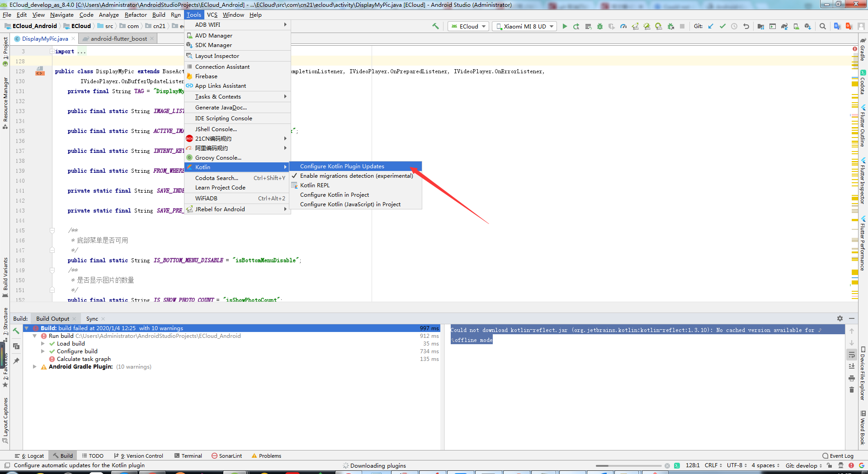
Task: Click the Search Everywhere magnifier icon
Action: tap(823, 26)
